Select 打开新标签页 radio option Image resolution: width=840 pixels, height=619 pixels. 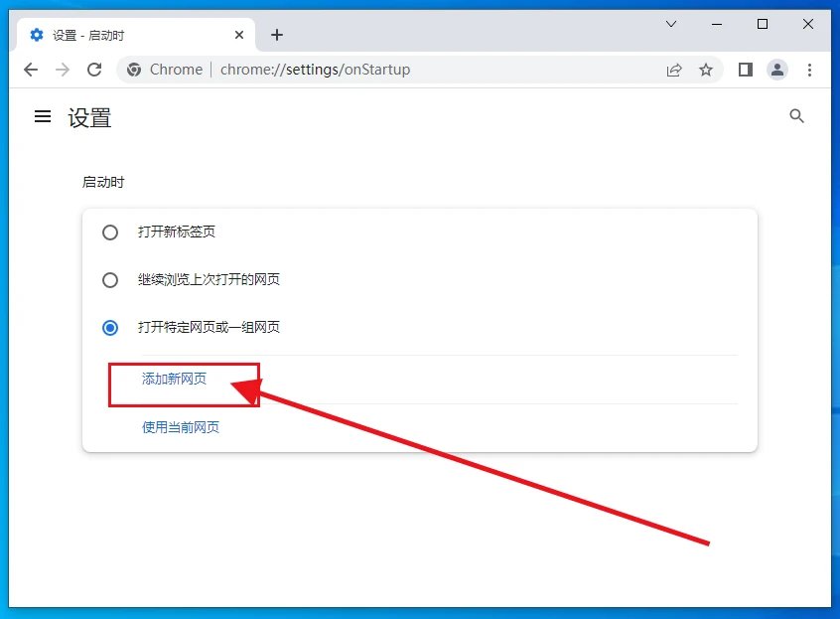[x=110, y=232]
